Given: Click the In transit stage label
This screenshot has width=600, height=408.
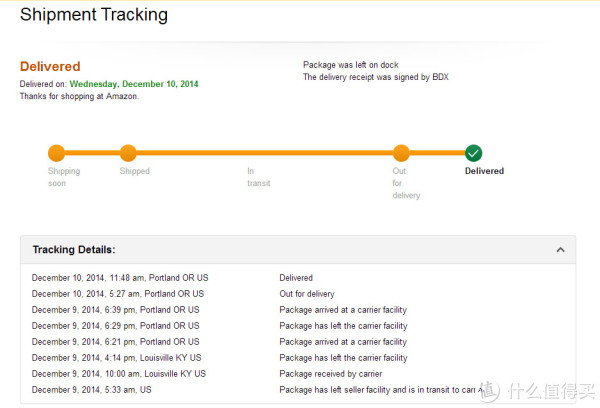Looking at the screenshot, I should tap(259, 177).
